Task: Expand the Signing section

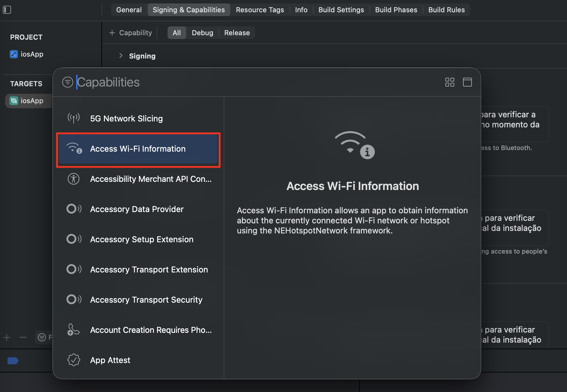Action: [x=121, y=56]
